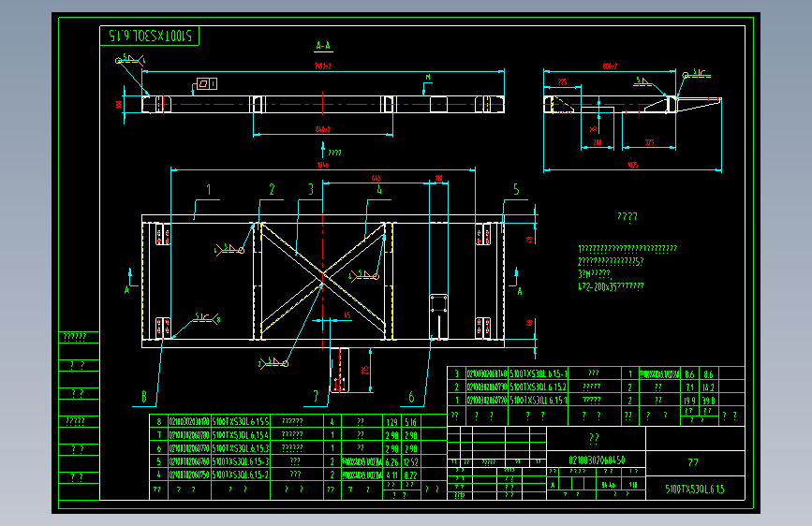Image resolution: width=812 pixels, height=526 pixels.
Task: Select the 4.11 unit weight cell
Action: click(392, 475)
